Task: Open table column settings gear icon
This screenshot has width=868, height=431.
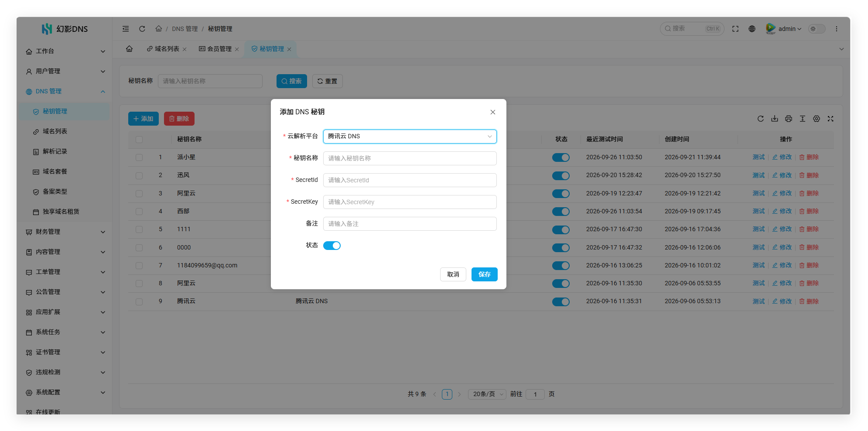Action: point(817,119)
